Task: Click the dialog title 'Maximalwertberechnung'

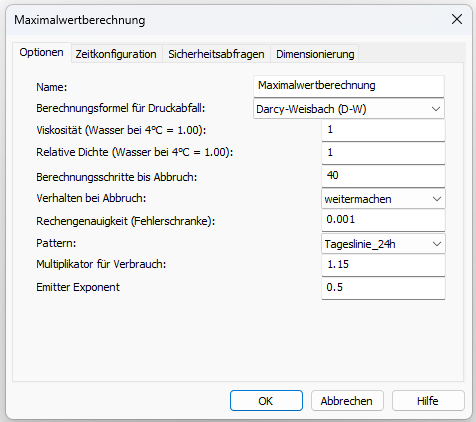Action: 80,20
